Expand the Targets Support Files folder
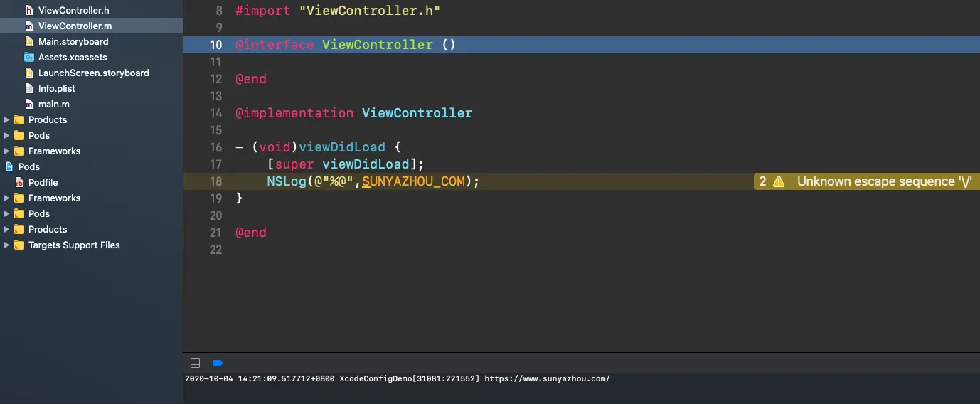The image size is (980, 404). (7, 245)
